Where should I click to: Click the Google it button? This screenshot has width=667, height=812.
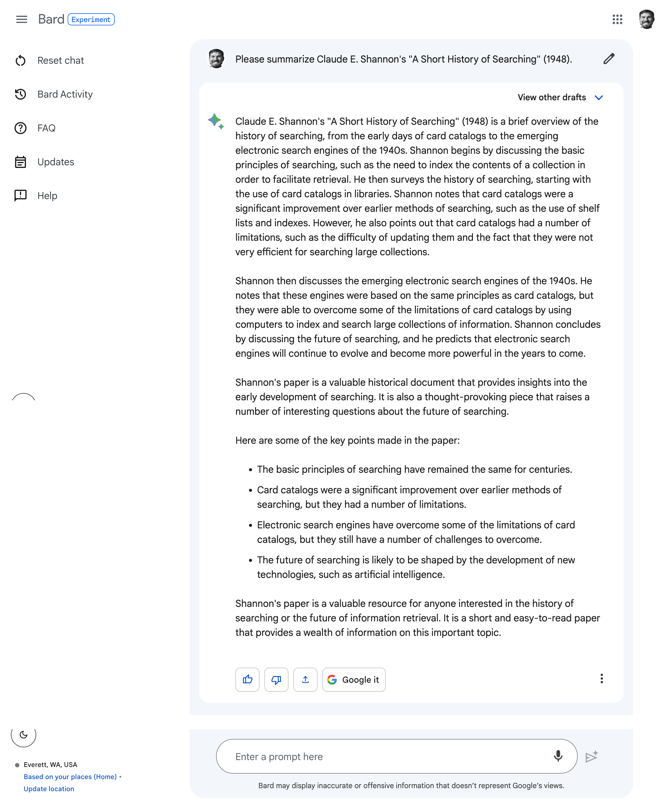353,679
